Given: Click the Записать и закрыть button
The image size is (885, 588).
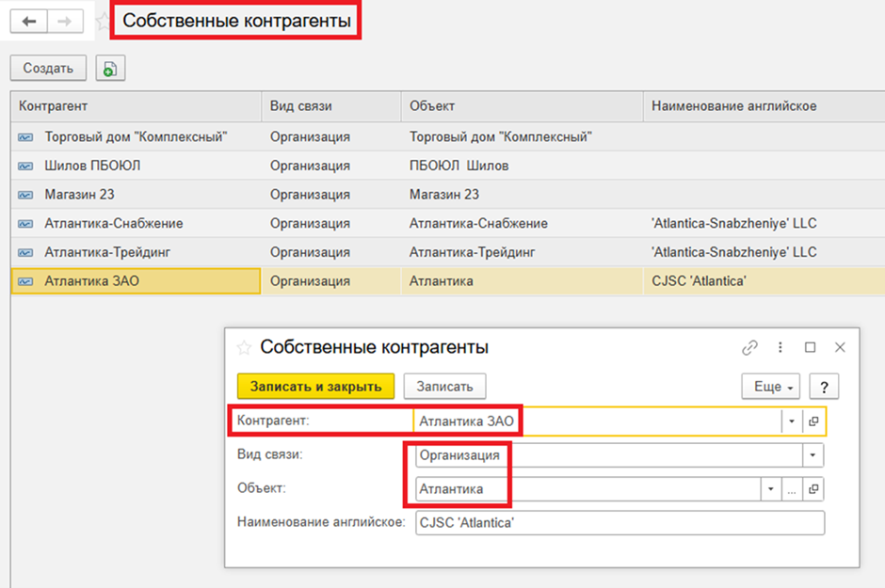Looking at the screenshot, I should (315, 387).
